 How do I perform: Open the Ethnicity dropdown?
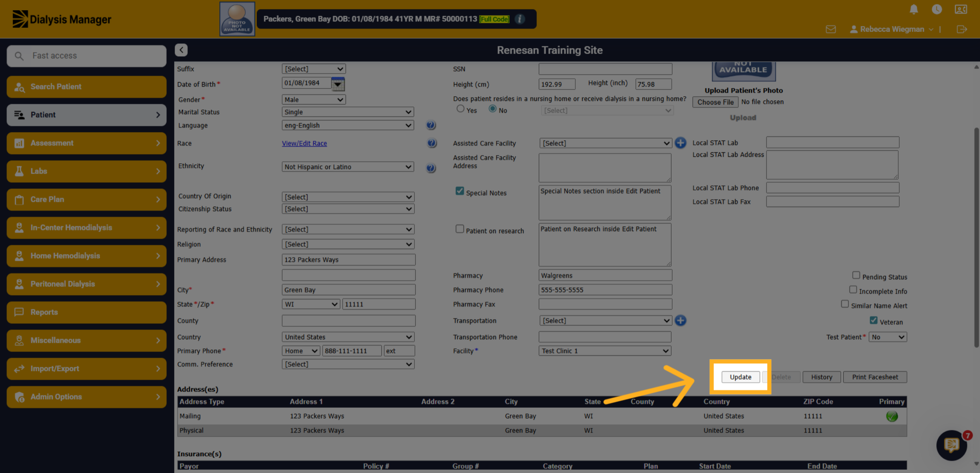tap(348, 167)
